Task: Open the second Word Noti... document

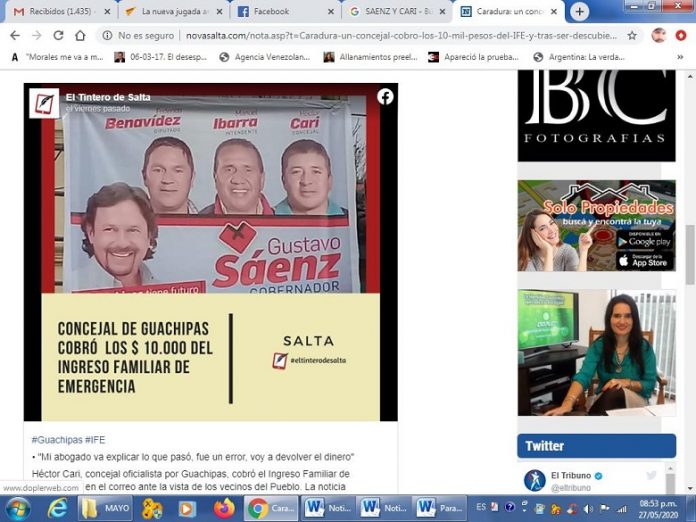Action: point(384,508)
